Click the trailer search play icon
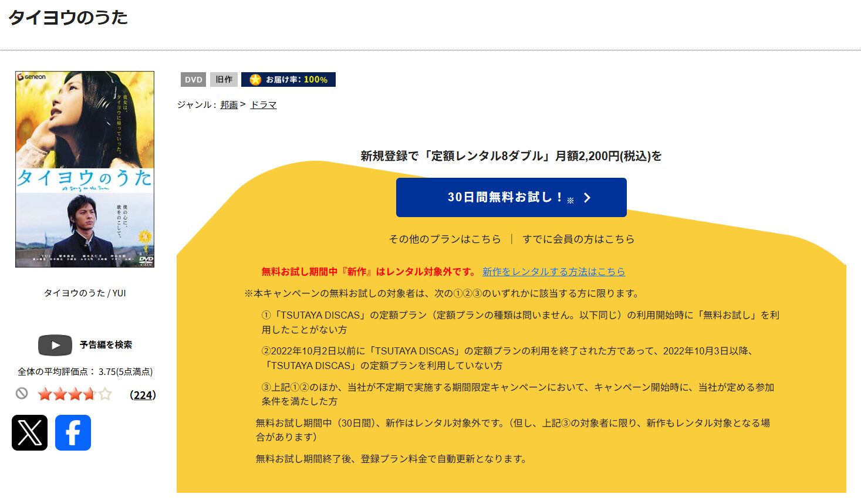This screenshot has width=861, height=504. 55,345
